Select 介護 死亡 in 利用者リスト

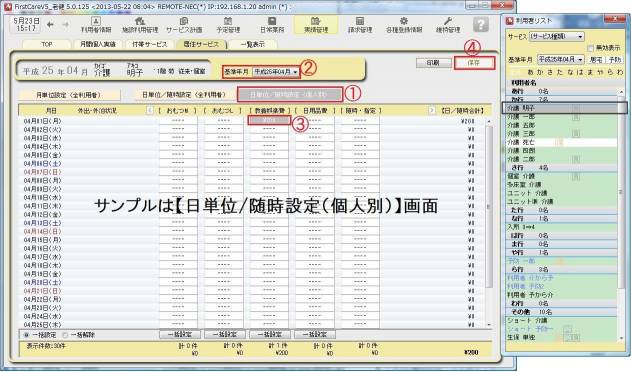click(561, 142)
